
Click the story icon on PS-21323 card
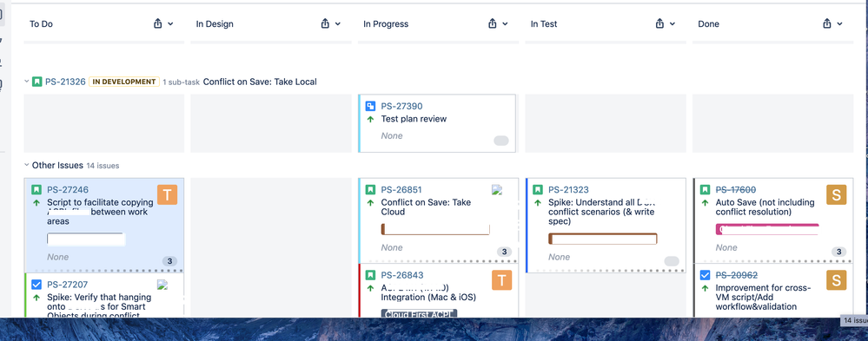538,189
